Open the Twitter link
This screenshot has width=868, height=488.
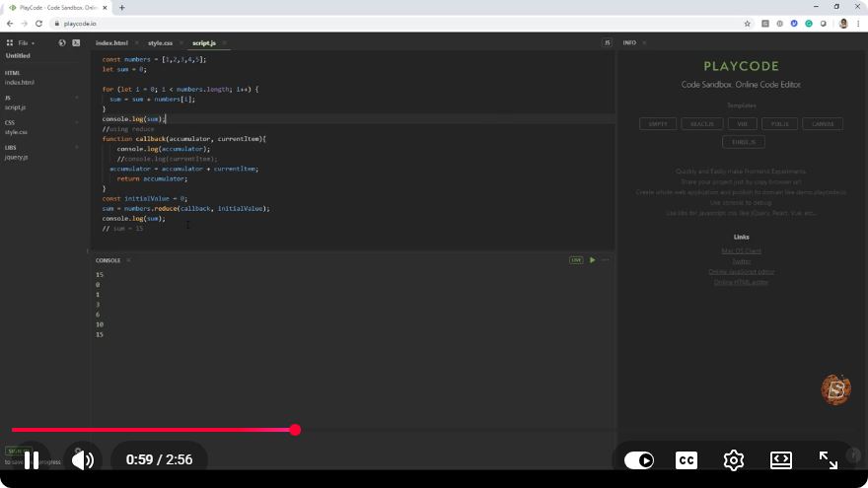741,261
